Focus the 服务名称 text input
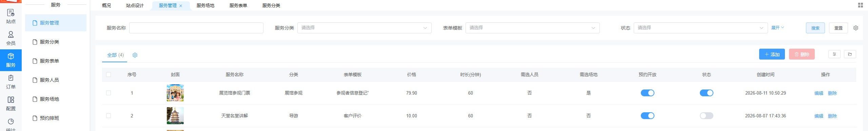 point(196,28)
